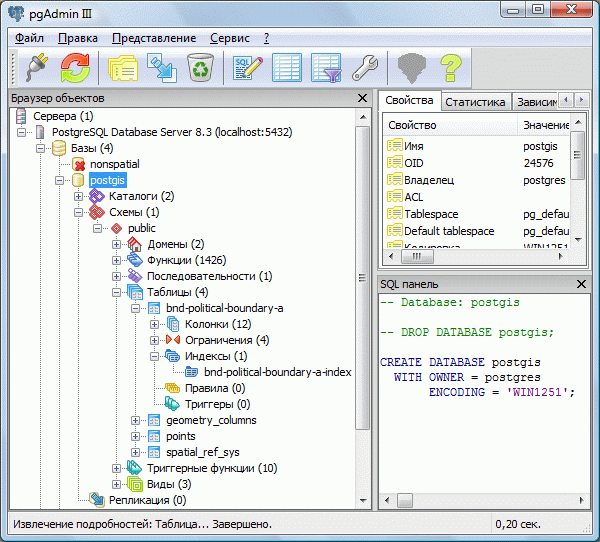
Task: Expand the spatial_ref_sys table node
Action: tap(135, 452)
